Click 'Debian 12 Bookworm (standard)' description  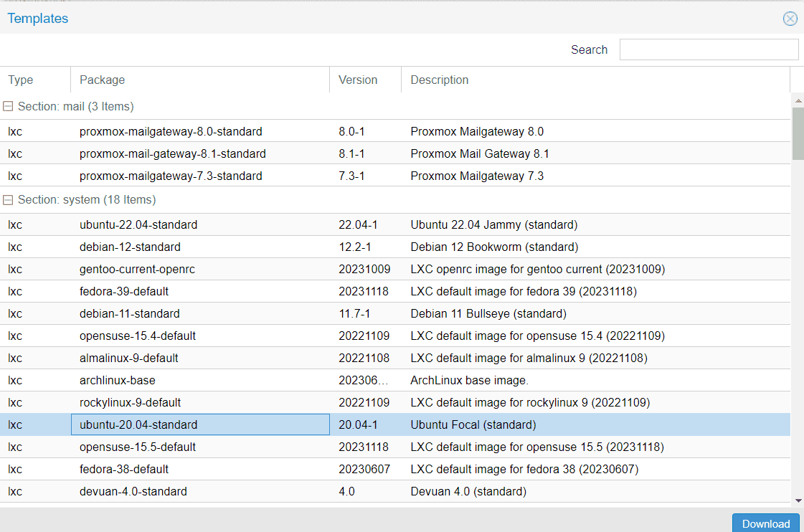494,247
